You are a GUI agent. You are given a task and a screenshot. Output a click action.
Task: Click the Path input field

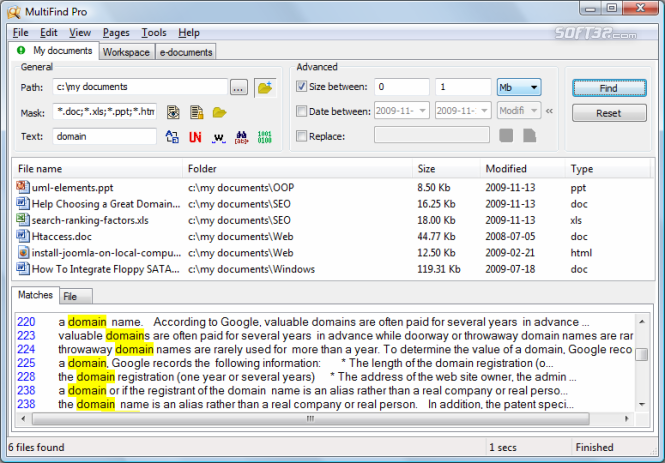pos(140,87)
